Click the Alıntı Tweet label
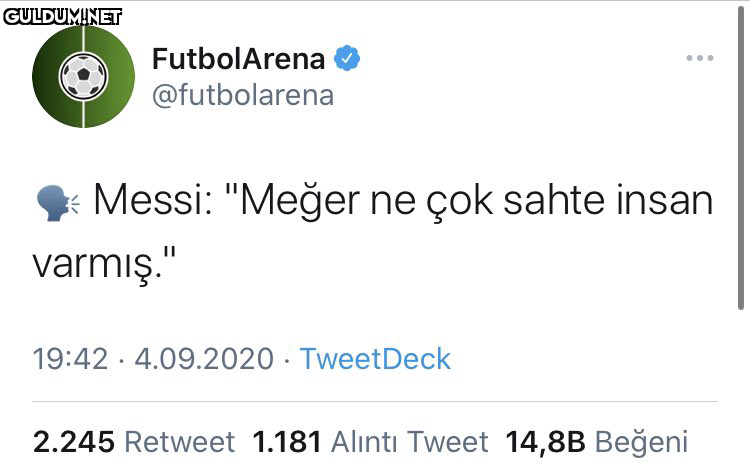The image size is (750, 473). pos(409,442)
